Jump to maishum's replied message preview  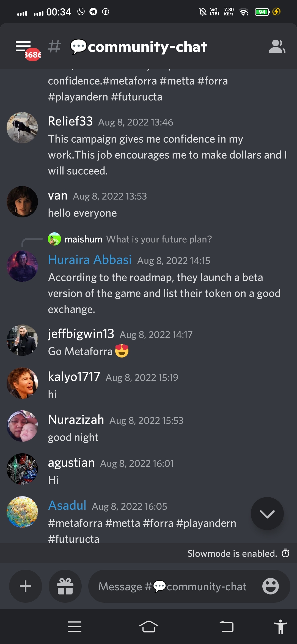coord(130,239)
